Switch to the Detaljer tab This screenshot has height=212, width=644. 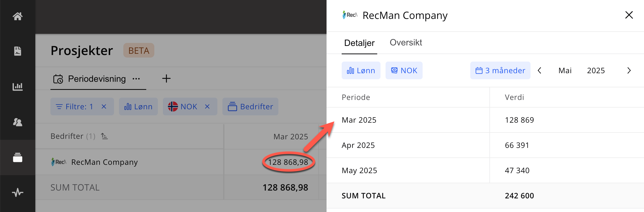(359, 43)
